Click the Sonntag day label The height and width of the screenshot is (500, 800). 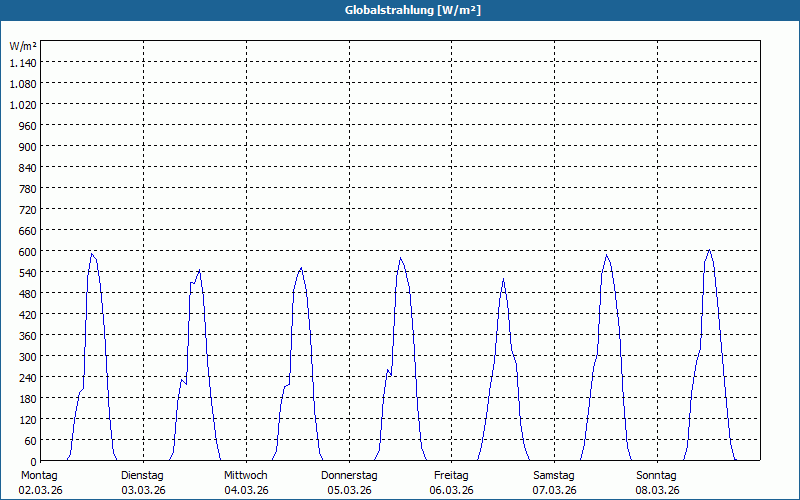click(x=656, y=476)
